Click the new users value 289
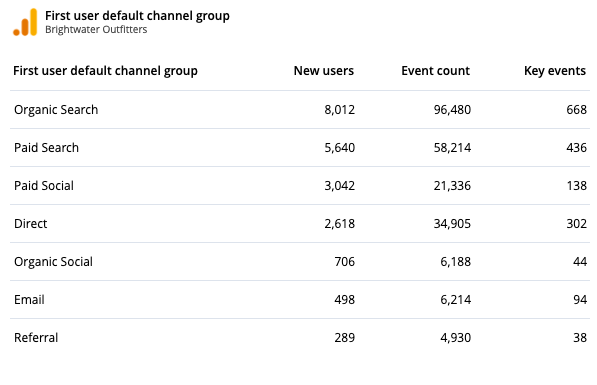The image size is (597, 385). 345,338
